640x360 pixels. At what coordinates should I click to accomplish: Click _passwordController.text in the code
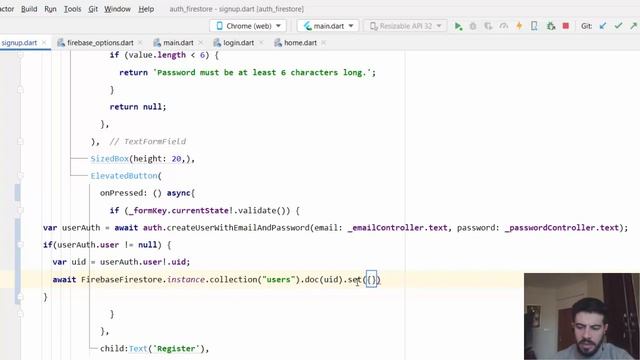click(562, 228)
